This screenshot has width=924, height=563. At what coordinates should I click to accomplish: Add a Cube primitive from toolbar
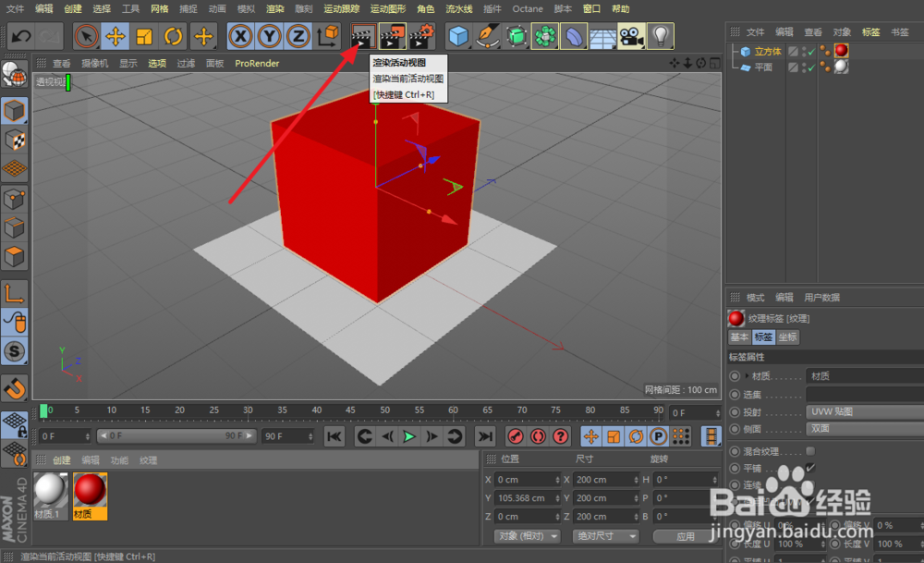[x=458, y=37]
